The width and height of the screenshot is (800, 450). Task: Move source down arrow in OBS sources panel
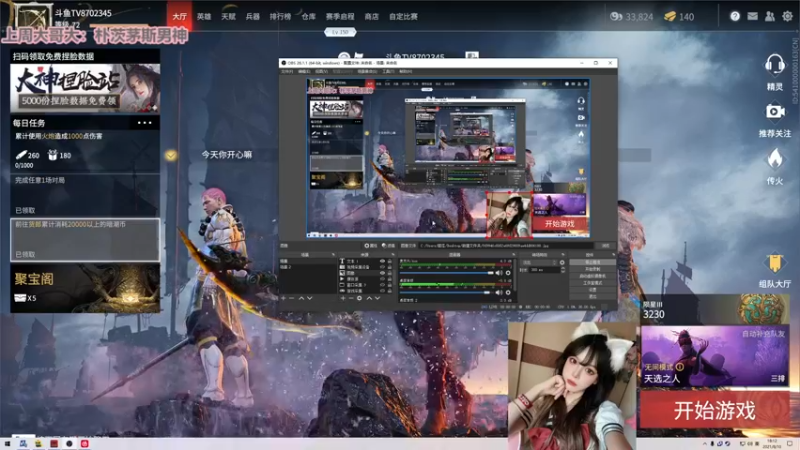point(378,298)
